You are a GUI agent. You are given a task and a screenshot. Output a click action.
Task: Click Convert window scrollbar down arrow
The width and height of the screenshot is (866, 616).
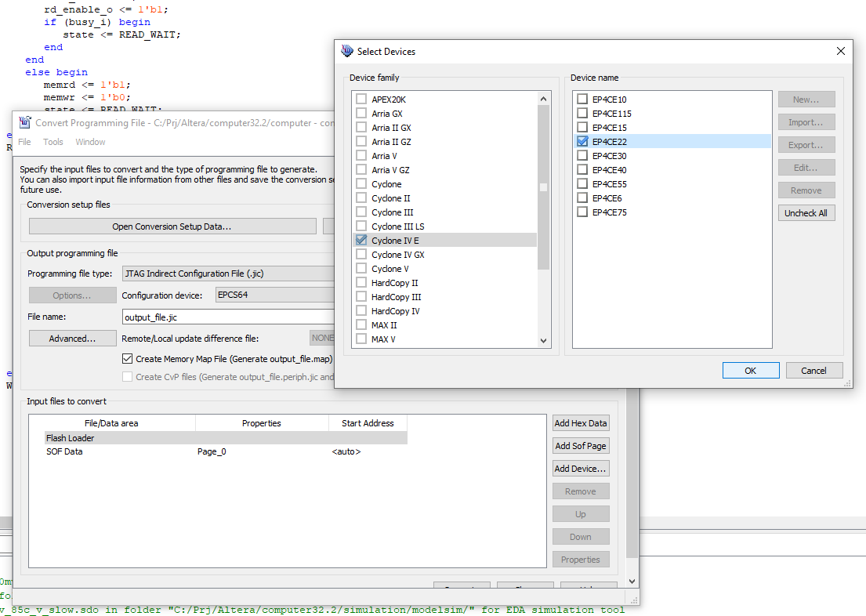point(632,582)
